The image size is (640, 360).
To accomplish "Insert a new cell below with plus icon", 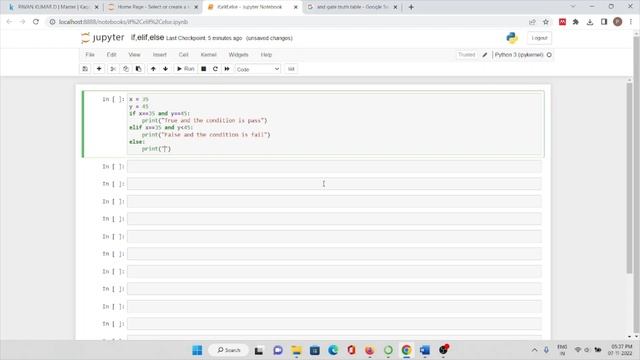I will pos(99,69).
